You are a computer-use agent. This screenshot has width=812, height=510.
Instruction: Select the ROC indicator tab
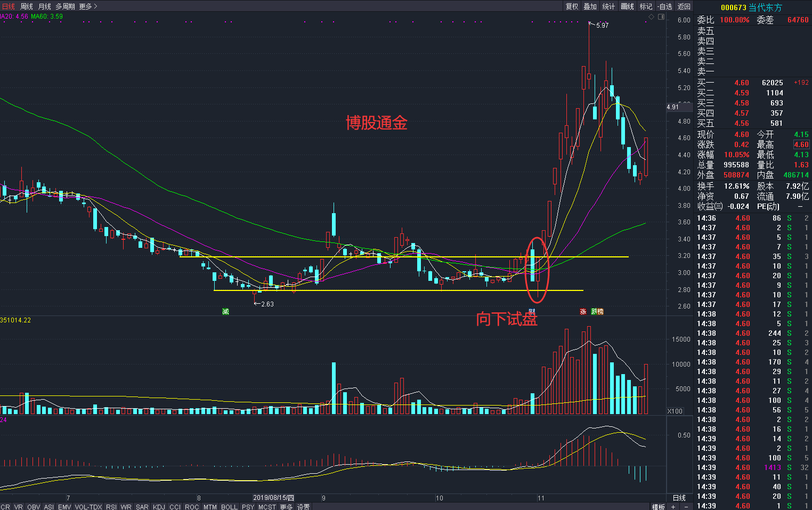(x=192, y=507)
